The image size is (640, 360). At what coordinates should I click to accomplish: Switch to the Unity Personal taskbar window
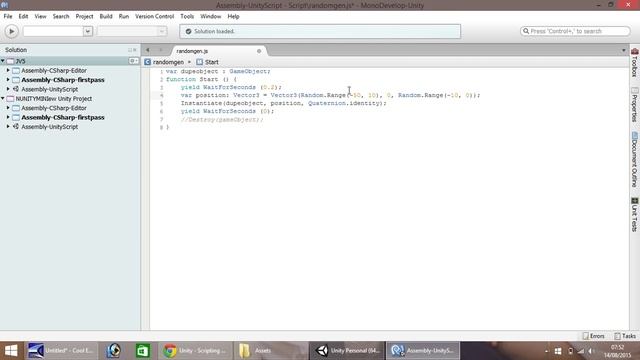pyautogui.click(x=347, y=351)
